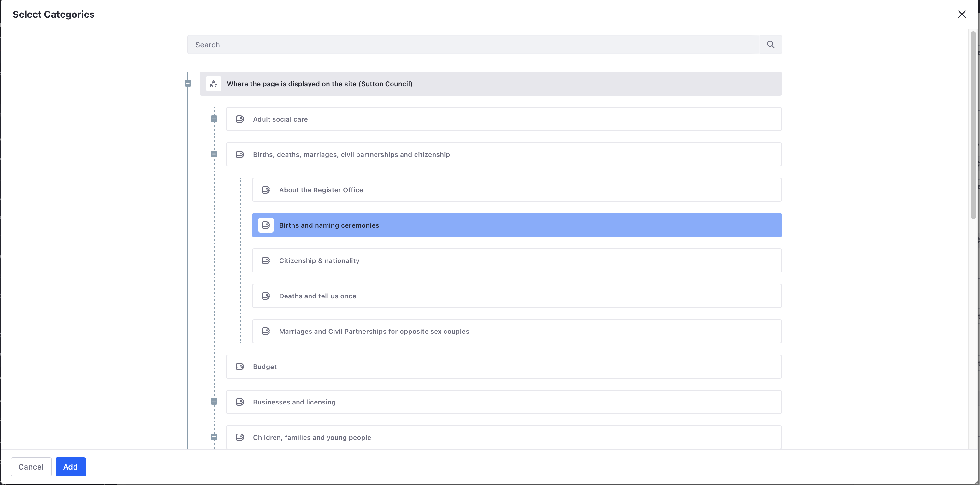Screen dimensions: 980x485
Task: Select Marriages and Civil Partnerships for opposite sex couples
Action: coord(517,331)
